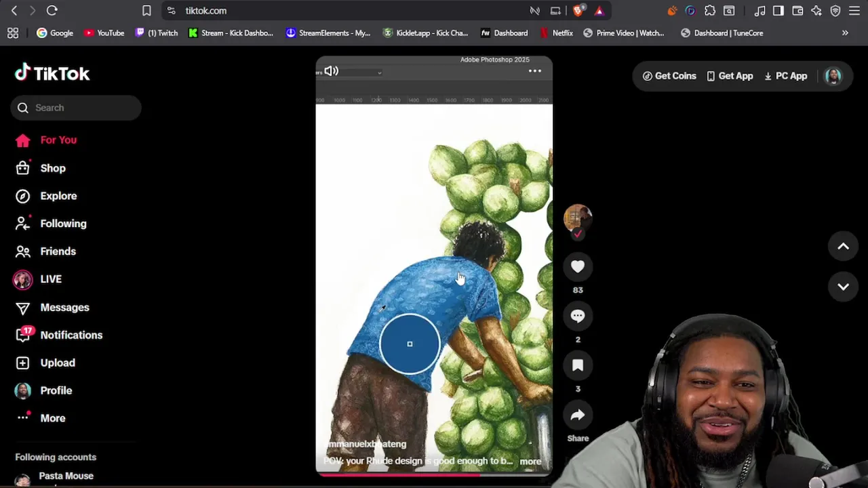868x488 pixels.
Task: Open the StreamElements bookmark
Action: [x=328, y=33]
